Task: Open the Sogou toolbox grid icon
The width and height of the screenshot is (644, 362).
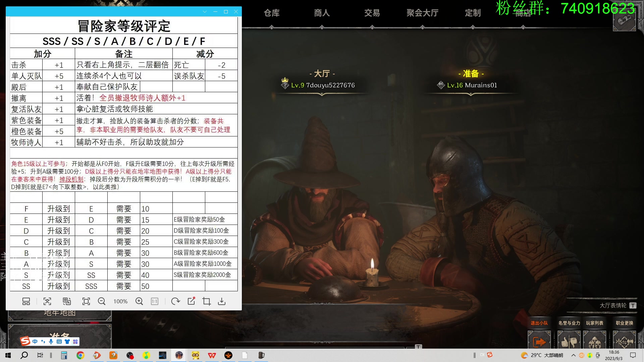Action: (x=75, y=342)
